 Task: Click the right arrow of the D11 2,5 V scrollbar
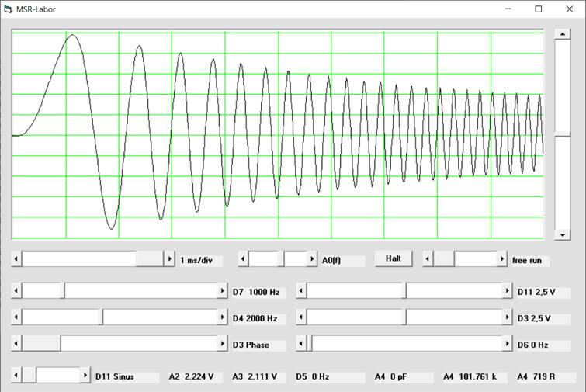(x=508, y=291)
